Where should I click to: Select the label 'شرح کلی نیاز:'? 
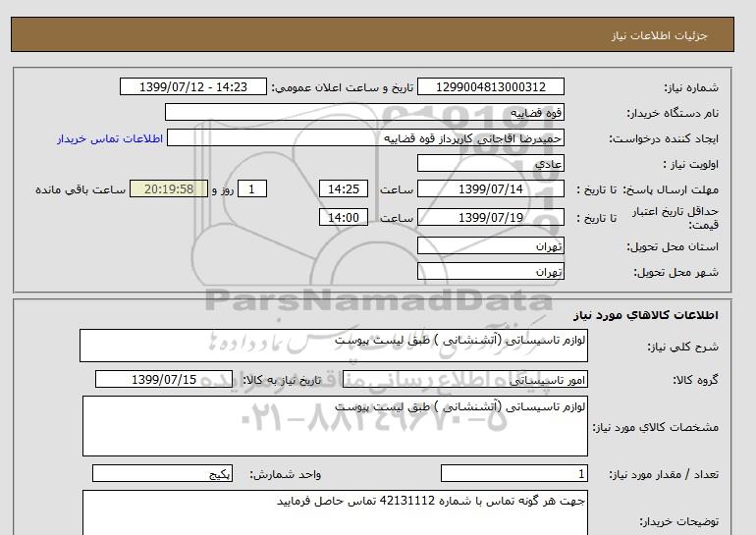[x=682, y=347]
